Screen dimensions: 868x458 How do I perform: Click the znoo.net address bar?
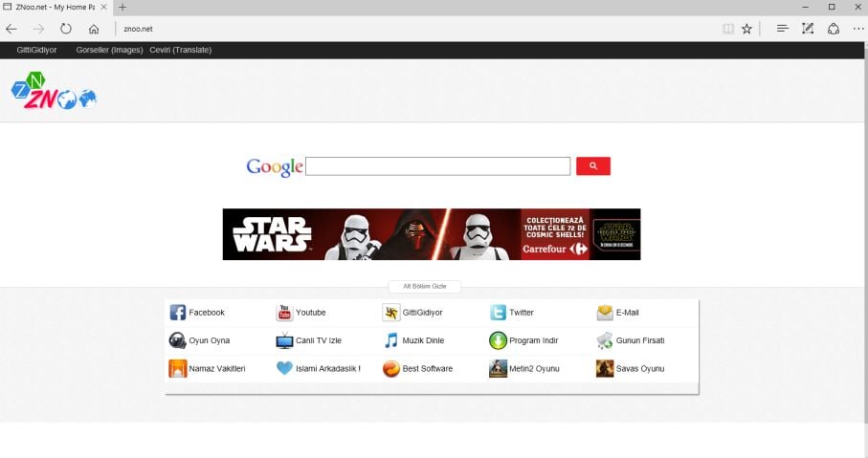click(415, 29)
